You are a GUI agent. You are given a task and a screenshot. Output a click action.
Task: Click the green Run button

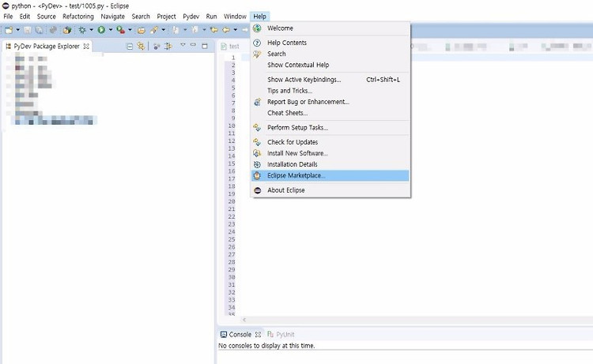pos(101,30)
